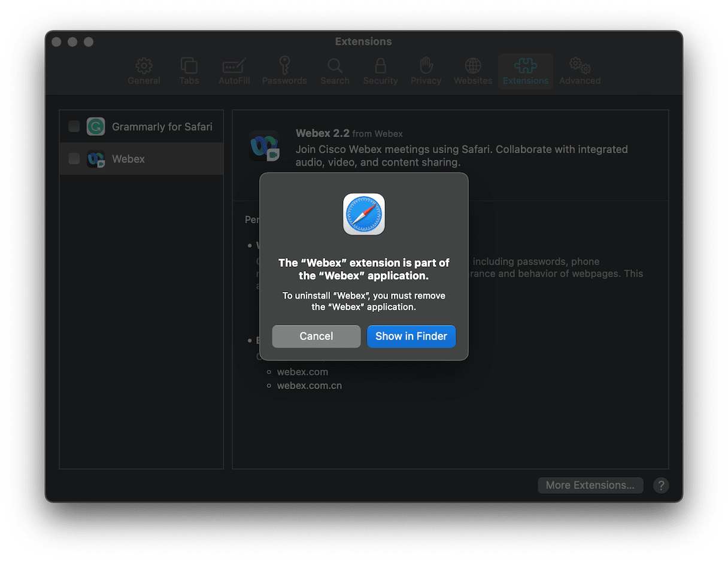Click the large Webex icon in detail pane
This screenshot has width=728, height=562.
point(264,146)
